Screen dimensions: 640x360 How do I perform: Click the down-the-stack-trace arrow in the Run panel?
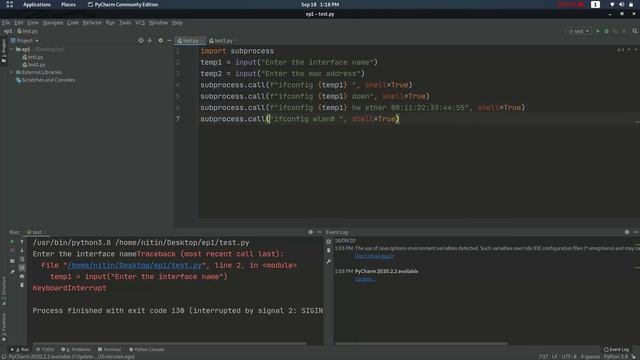[22, 251]
